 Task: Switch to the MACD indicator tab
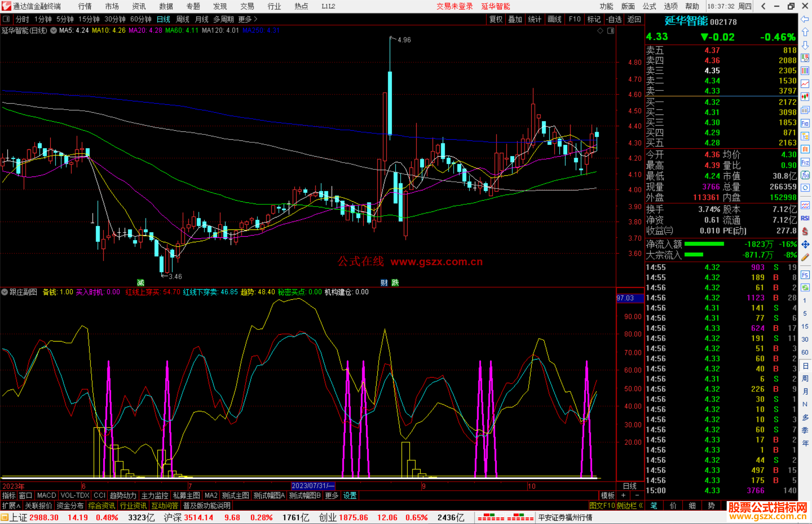tap(46, 495)
